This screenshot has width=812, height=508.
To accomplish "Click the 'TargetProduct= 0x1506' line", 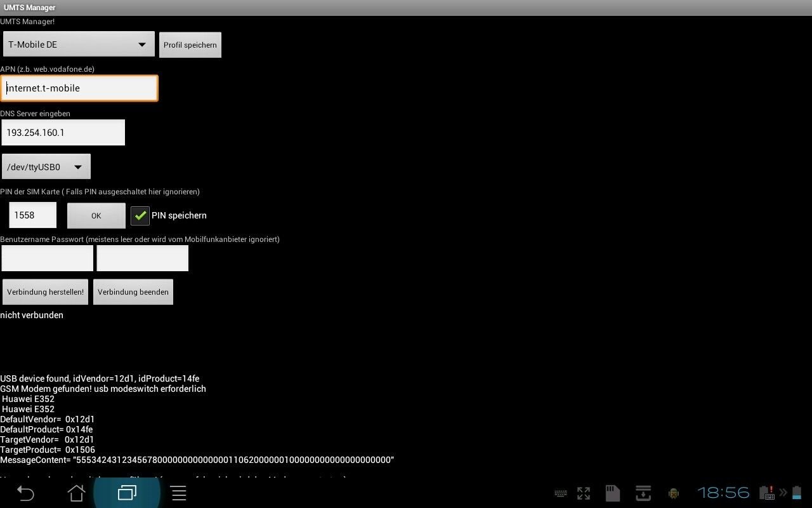I will pos(48,450).
